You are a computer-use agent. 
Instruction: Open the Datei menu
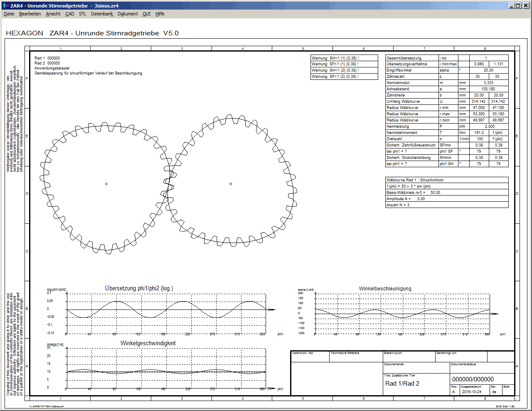(9, 14)
